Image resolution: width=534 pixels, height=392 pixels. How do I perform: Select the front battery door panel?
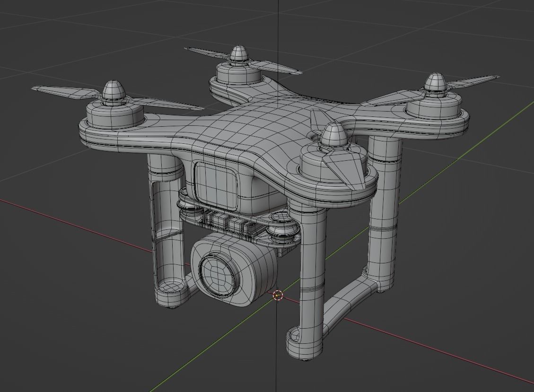[x=216, y=186]
